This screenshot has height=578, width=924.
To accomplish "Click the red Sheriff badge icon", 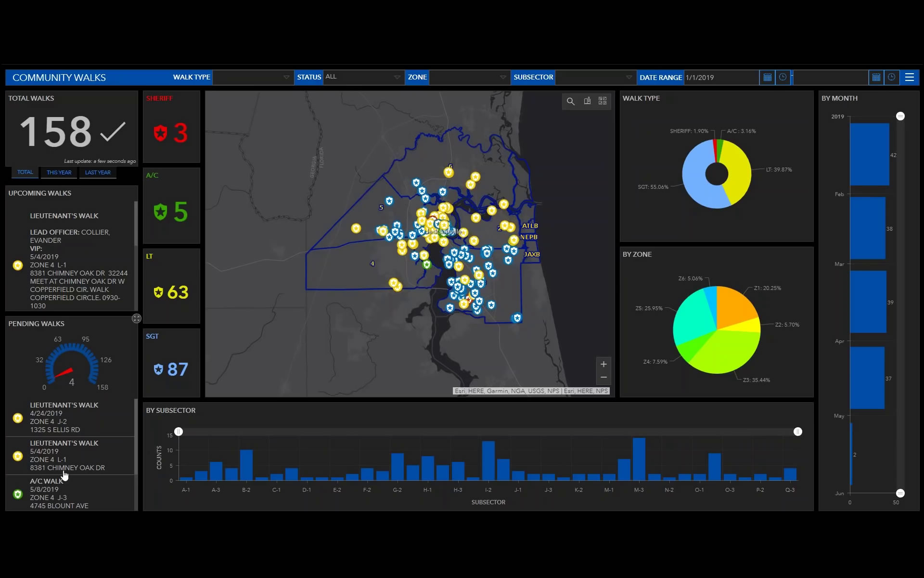I will tap(160, 133).
